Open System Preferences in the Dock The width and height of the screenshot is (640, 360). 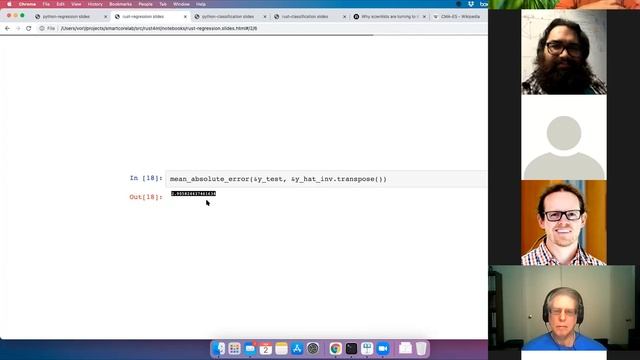[313, 349]
